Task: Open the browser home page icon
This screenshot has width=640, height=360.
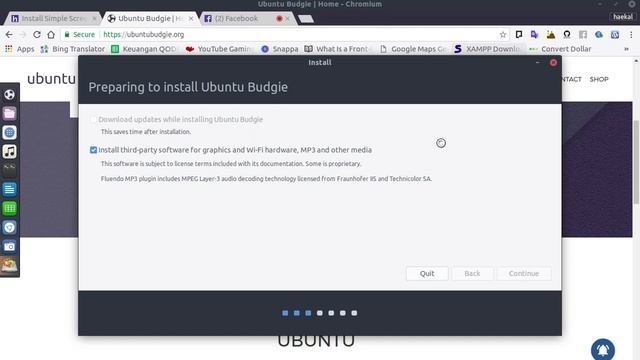Action: [x=51, y=35]
